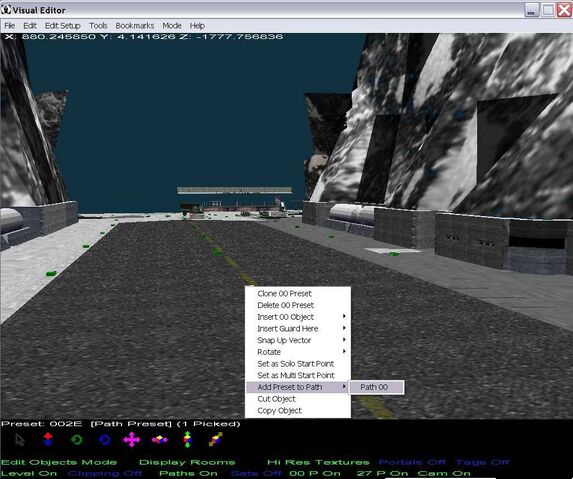
Task: Toggle Hi Res Textures setting
Action: (x=318, y=462)
